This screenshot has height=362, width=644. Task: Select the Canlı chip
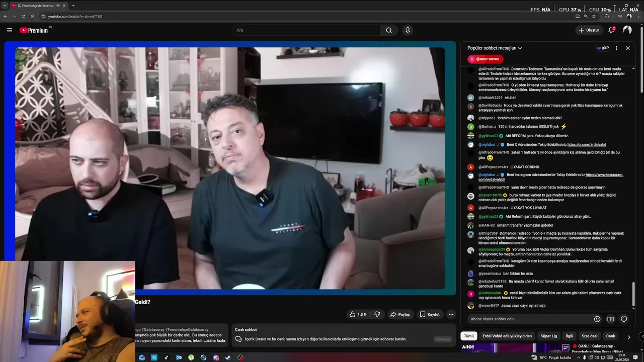(610, 336)
